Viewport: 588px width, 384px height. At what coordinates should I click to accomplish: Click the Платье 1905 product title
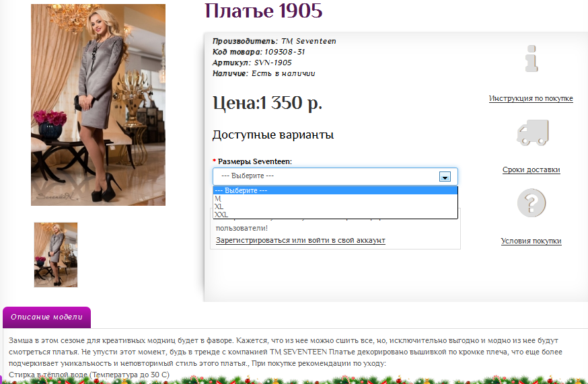263,11
